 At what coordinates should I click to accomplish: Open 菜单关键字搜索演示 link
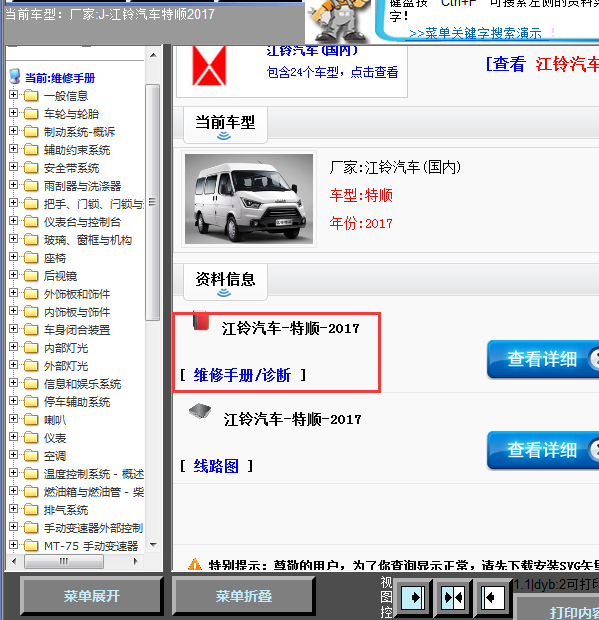[x=475, y=34]
